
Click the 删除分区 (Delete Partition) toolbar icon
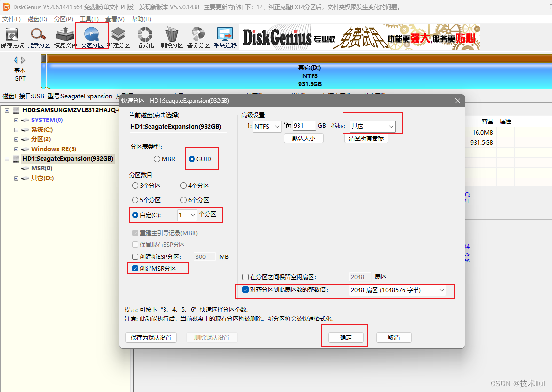172,37
